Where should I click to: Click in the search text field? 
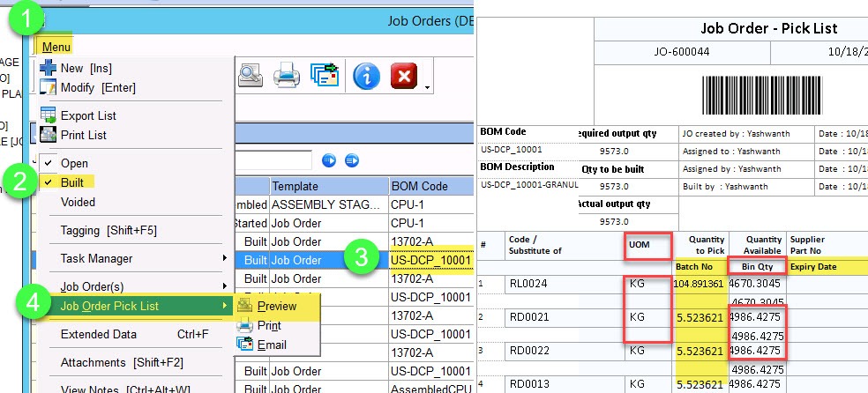[x=273, y=160]
